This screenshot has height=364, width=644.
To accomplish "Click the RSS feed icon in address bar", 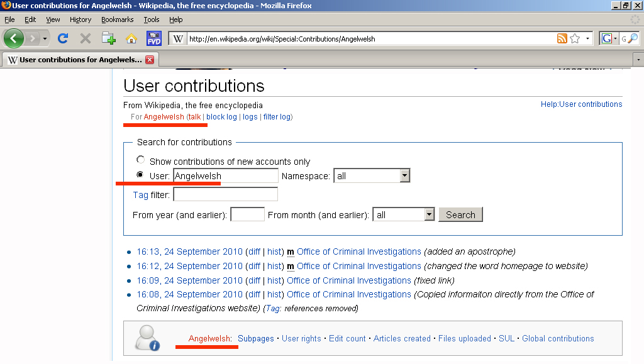I will pos(562,38).
